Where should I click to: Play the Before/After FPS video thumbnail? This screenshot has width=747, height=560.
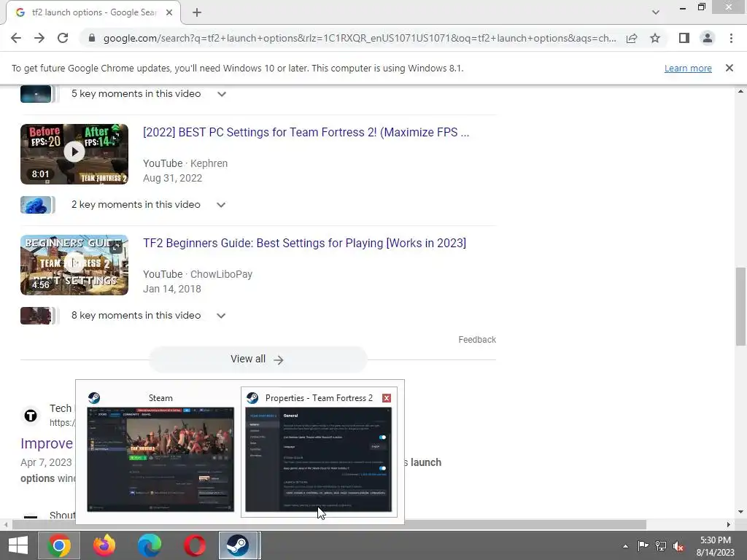(x=74, y=154)
